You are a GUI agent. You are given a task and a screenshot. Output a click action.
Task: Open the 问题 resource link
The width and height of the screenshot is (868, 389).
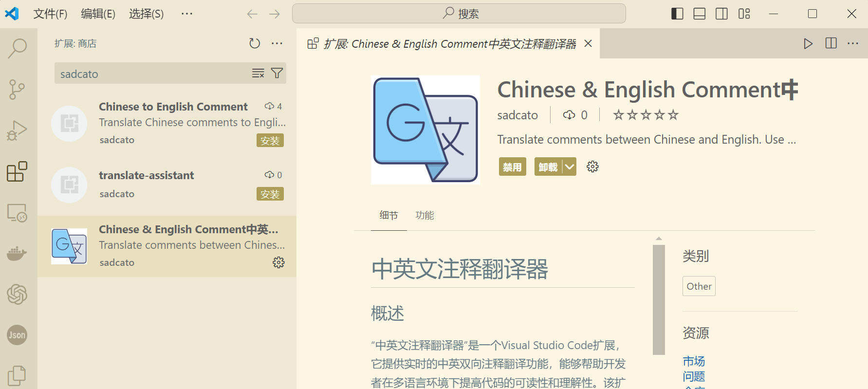tap(694, 376)
